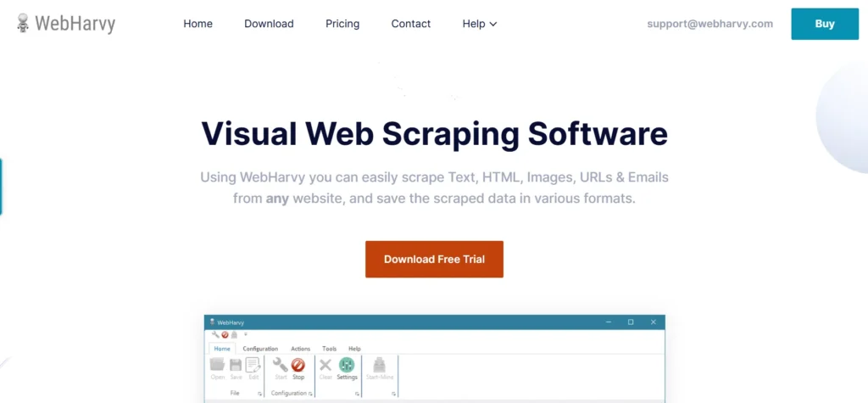Image resolution: width=868 pixels, height=403 pixels.
Task: Go to the Download page in navigation
Action: click(x=269, y=24)
